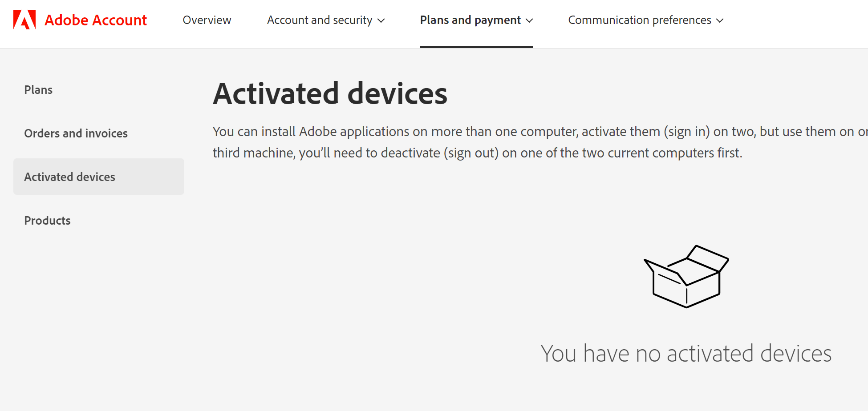Click the Account and security chevron arrow
The width and height of the screenshot is (868, 411).
[381, 20]
